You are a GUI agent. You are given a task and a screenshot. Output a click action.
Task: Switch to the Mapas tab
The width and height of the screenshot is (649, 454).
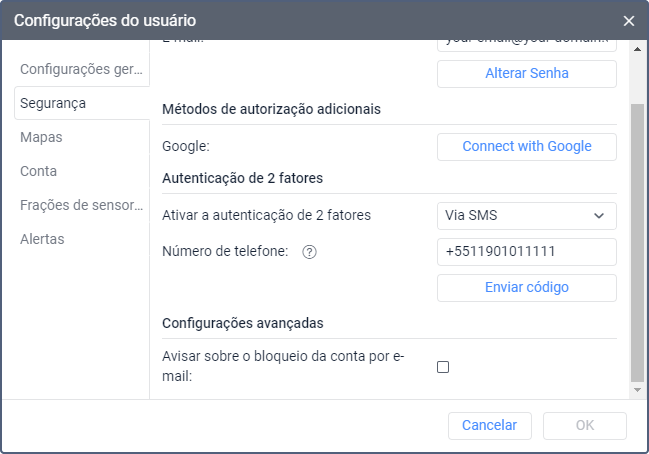[41, 137]
